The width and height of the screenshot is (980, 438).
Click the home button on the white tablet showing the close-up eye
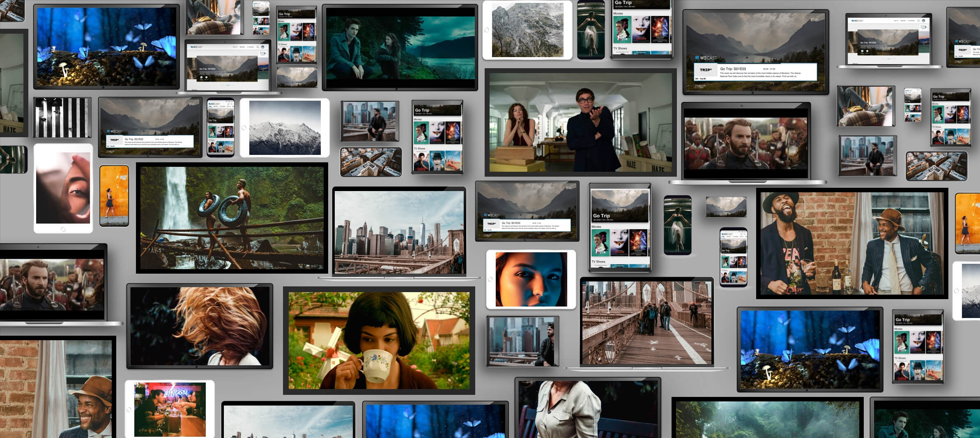(x=63, y=229)
